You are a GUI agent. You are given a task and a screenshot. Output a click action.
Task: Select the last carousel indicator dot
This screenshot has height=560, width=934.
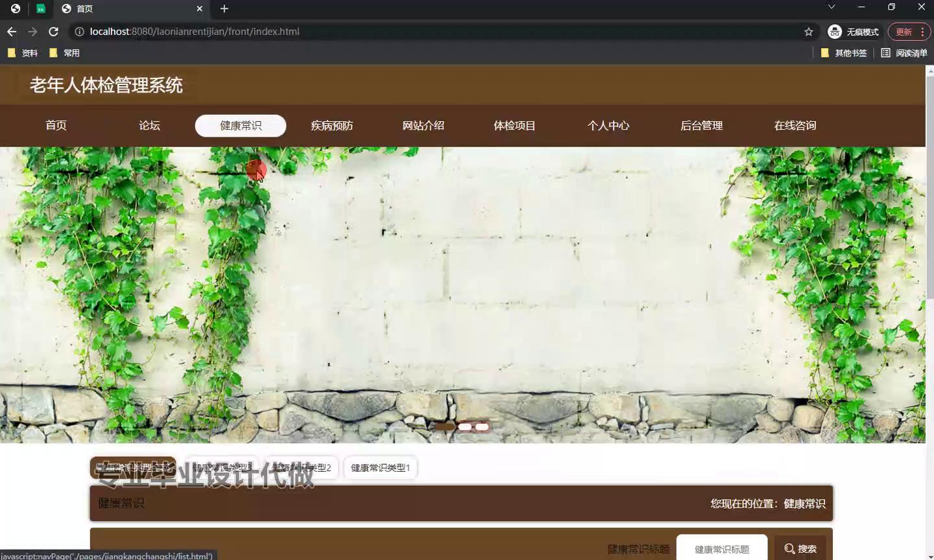[481, 426]
